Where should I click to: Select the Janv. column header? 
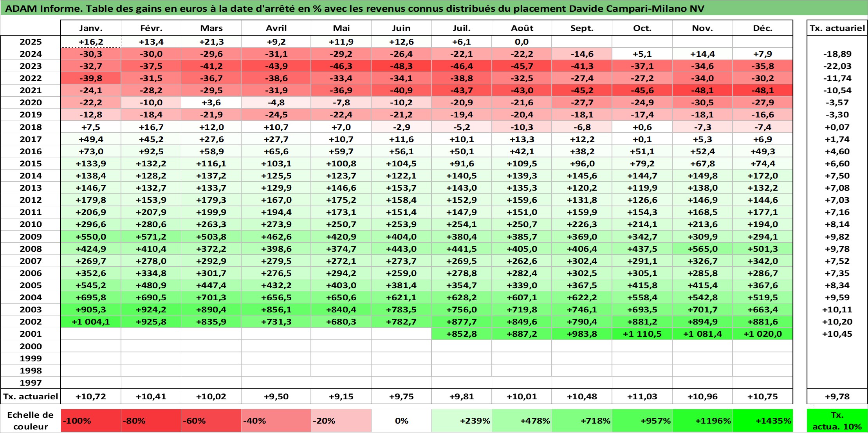click(x=91, y=28)
